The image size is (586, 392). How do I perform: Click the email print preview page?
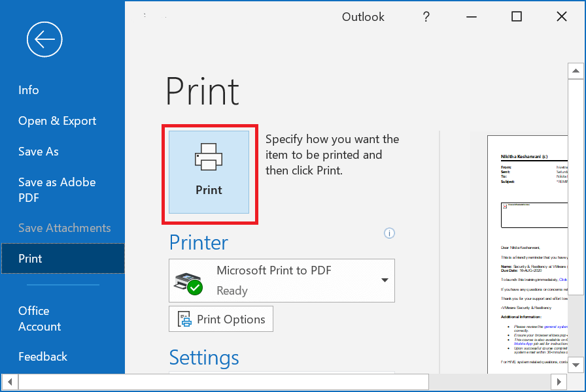[527, 254]
